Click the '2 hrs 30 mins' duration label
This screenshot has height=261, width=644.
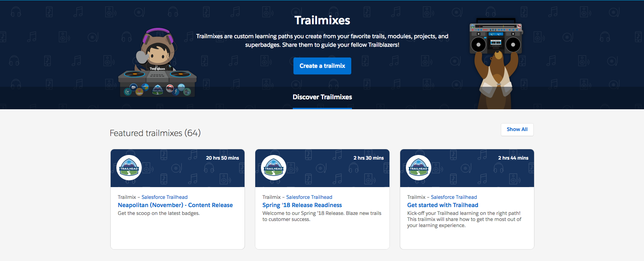pyautogui.click(x=368, y=158)
